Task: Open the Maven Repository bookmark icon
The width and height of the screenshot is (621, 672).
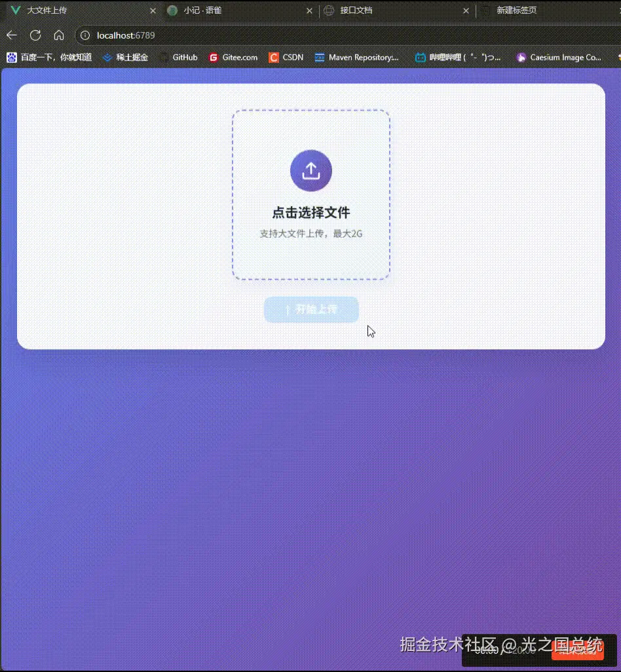Action: [x=319, y=58]
